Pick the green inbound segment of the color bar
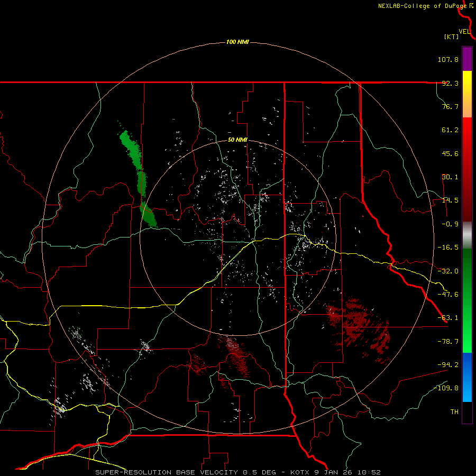Screen dimensions: 476x476 (467, 300)
